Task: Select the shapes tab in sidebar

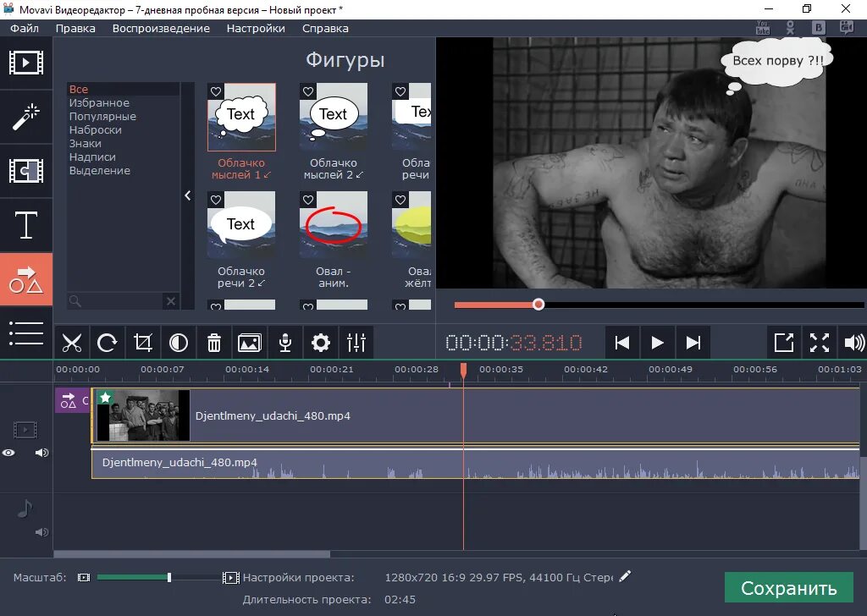Action: pos(26,279)
